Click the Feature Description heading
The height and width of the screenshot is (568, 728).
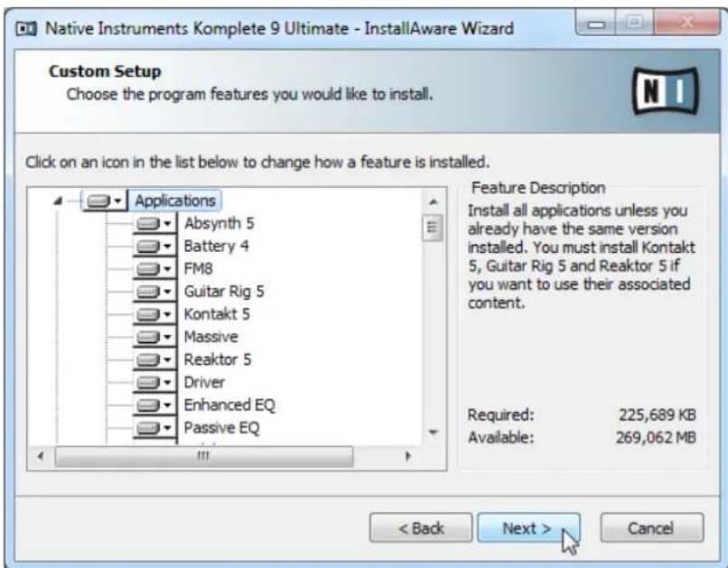click(x=538, y=188)
